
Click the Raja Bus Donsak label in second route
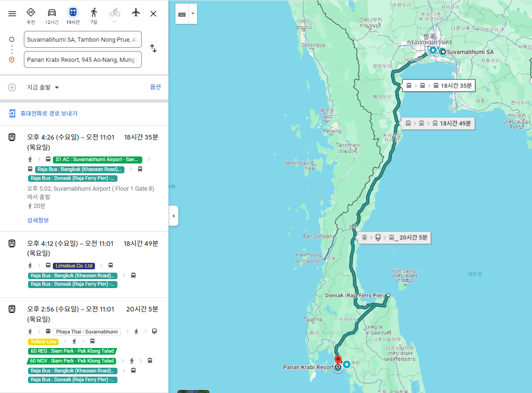(73, 284)
